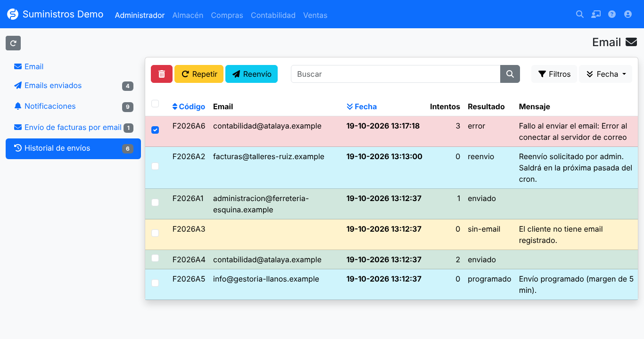Click the Suministros Demo logo icon

pyautogui.click(x=13, y=14)
